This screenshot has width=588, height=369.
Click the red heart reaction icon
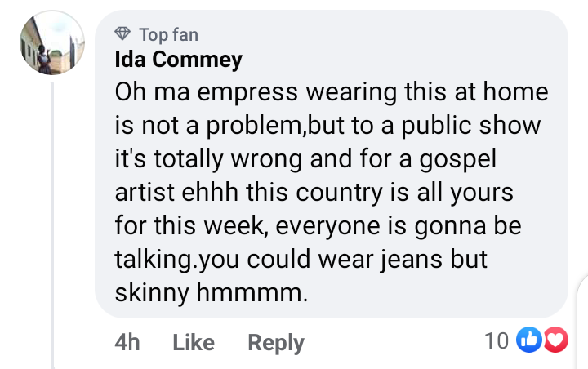pos(554,340)
